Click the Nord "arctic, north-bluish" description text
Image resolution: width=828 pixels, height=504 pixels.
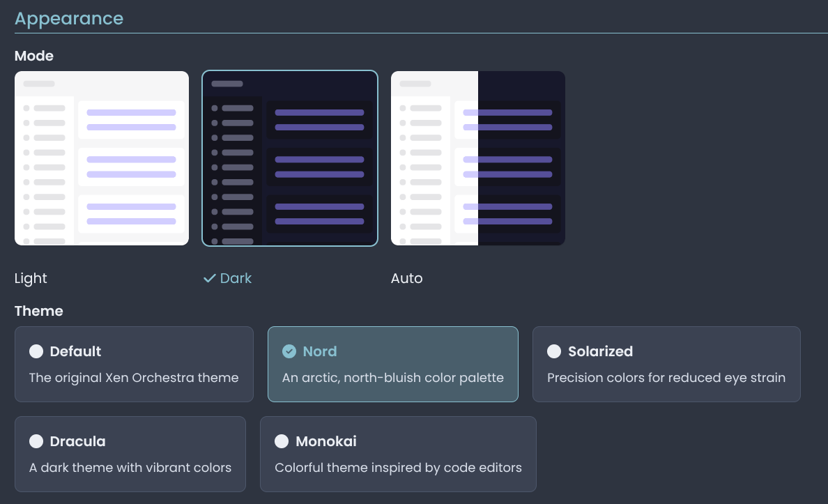pos(392,378)
